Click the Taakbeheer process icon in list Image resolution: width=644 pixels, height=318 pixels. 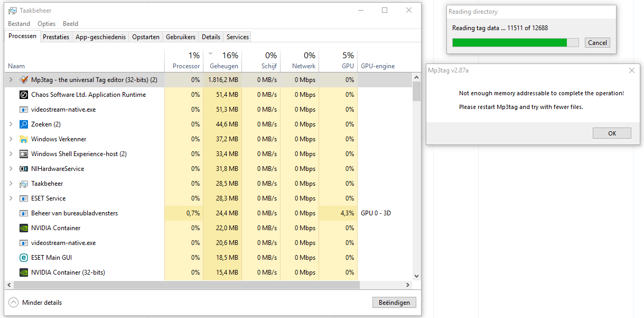coord(24,184)
